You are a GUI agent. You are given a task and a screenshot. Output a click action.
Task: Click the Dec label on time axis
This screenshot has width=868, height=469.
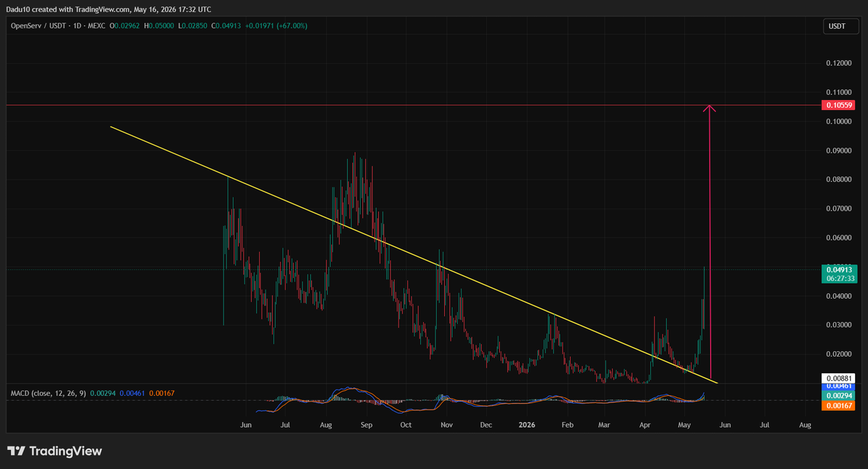(486, 425)
